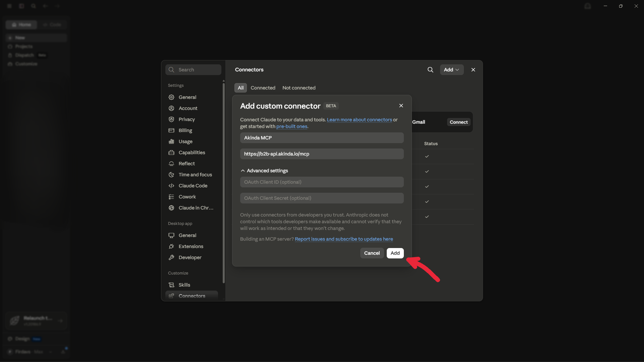Open Desktop app General settings
Viewport: 644px width, 362px height.
[x=192, y=235]
